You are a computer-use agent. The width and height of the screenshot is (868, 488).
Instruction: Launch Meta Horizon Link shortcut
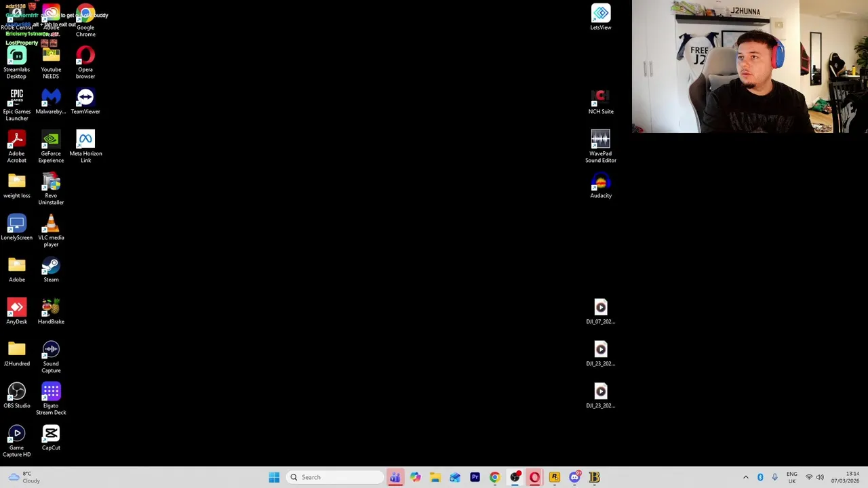click(85, 147)
